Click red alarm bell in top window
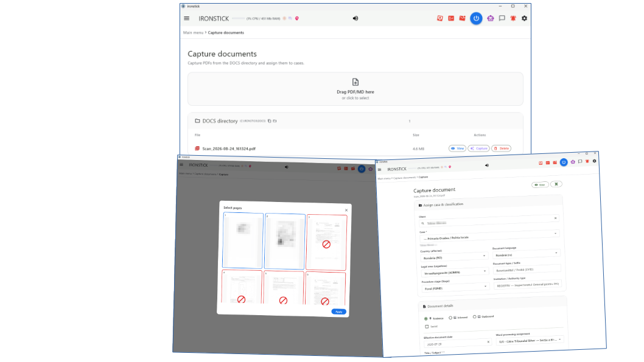The height and width of the screenshot is (362, 644). (513, 18)
